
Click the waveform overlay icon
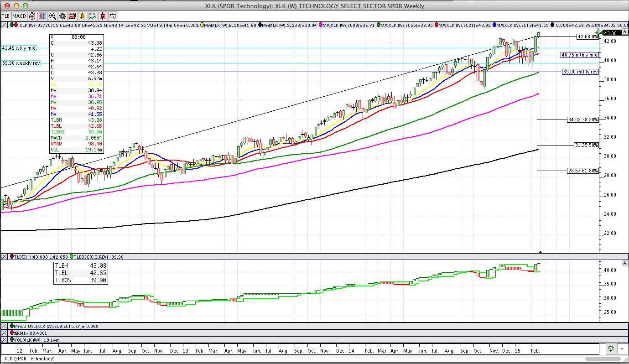(113, 16)
